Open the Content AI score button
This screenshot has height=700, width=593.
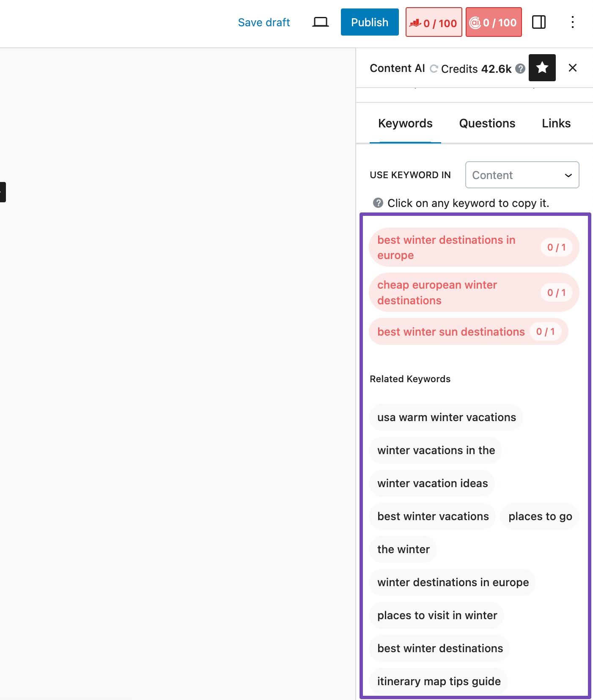(493, 22)
